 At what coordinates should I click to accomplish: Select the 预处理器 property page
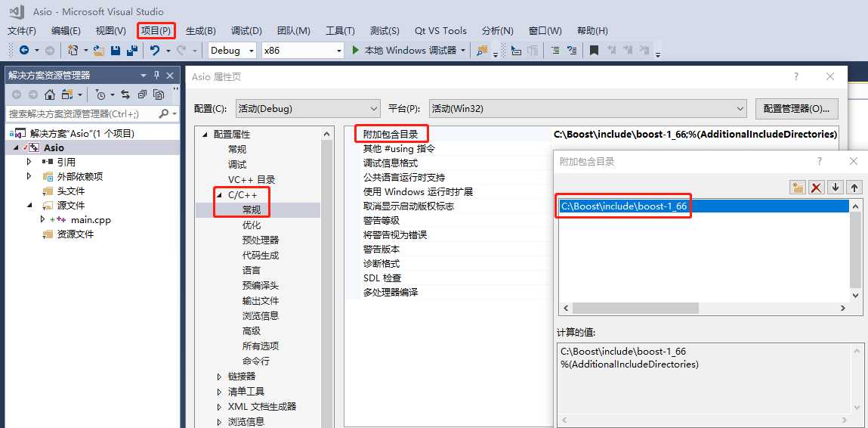coord(260,240)
